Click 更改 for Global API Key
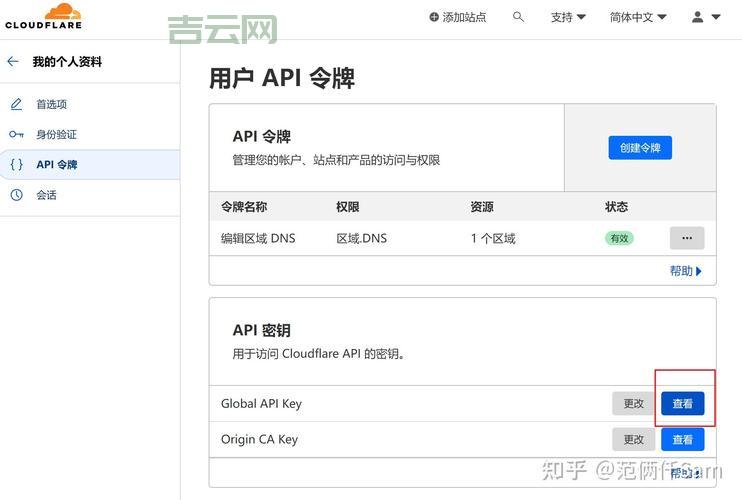The image size is (742, 500). coord(633,404)
